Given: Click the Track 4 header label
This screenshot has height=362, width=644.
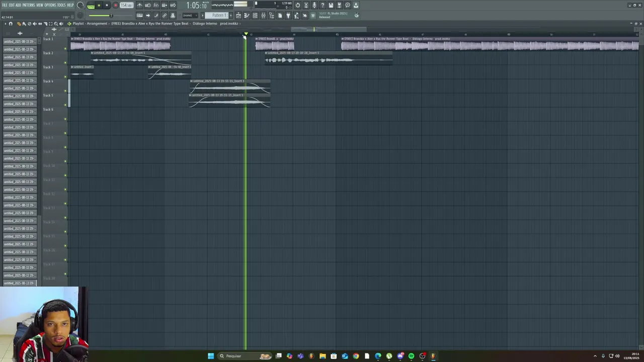Looking at the screenshot, I should point(48,81).
